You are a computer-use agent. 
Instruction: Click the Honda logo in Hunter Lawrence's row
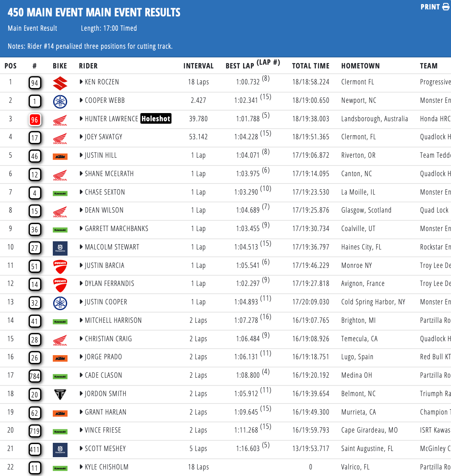click(60, 120)
